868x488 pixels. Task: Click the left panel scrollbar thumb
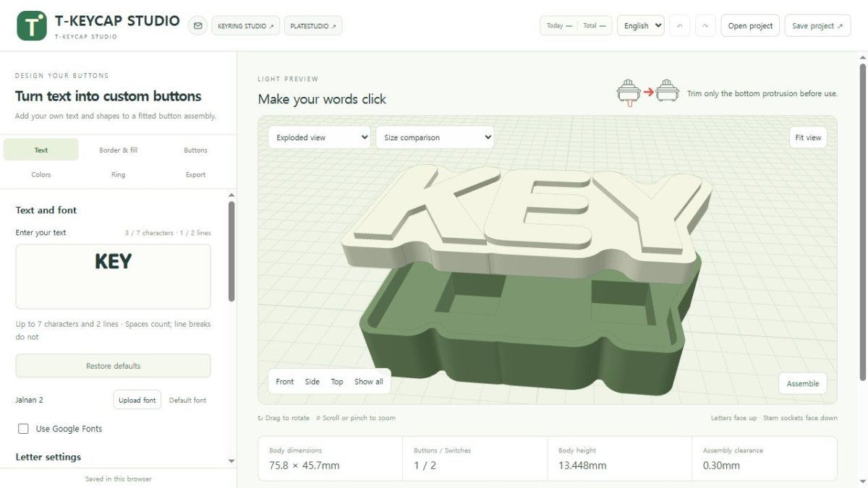point(231,251)
